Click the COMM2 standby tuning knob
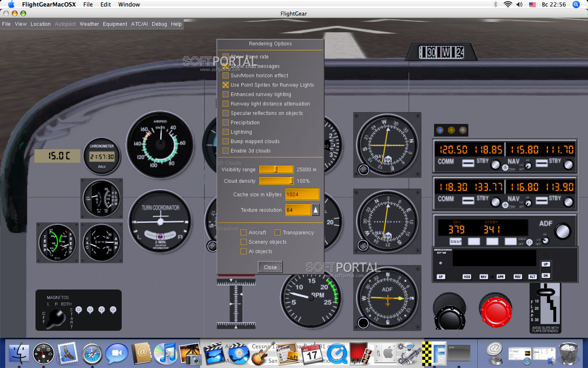The height and width of the screenshot is (368, 588). (495, 202)
